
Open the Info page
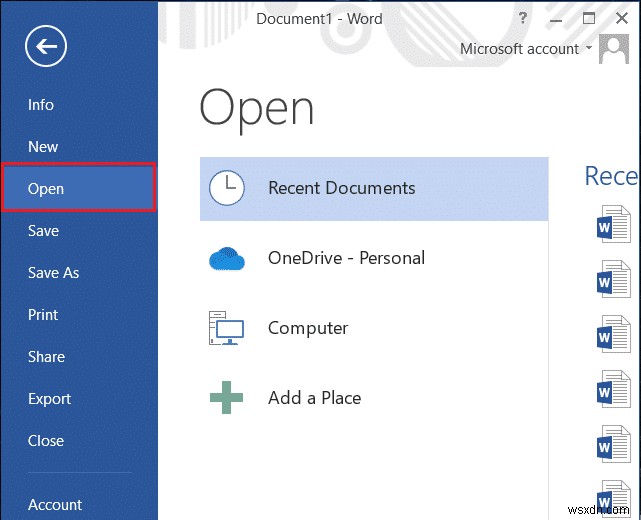[x=40, y=105]
